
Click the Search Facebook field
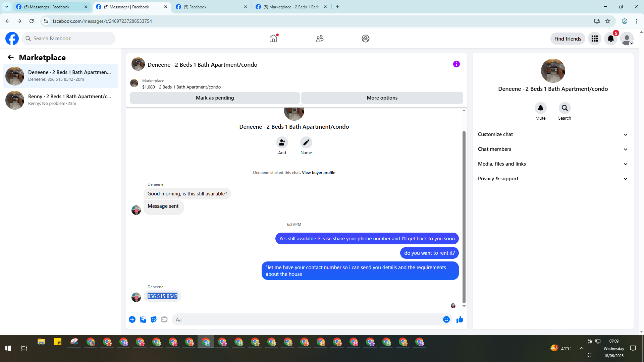68,39
